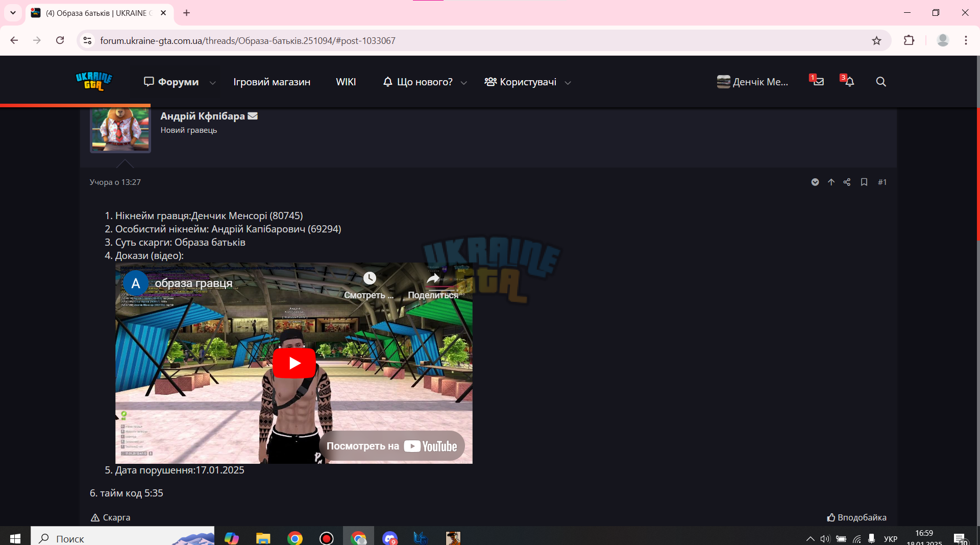This screenshot has height=545, width=980.
Task: Click the envelope icon beside Андрій Кфпібара
Action: 253,116
